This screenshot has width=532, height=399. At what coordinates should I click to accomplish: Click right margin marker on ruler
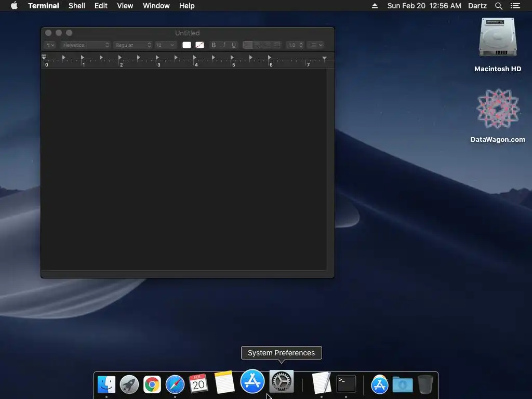pyautogui.click(x=324, y=58)
